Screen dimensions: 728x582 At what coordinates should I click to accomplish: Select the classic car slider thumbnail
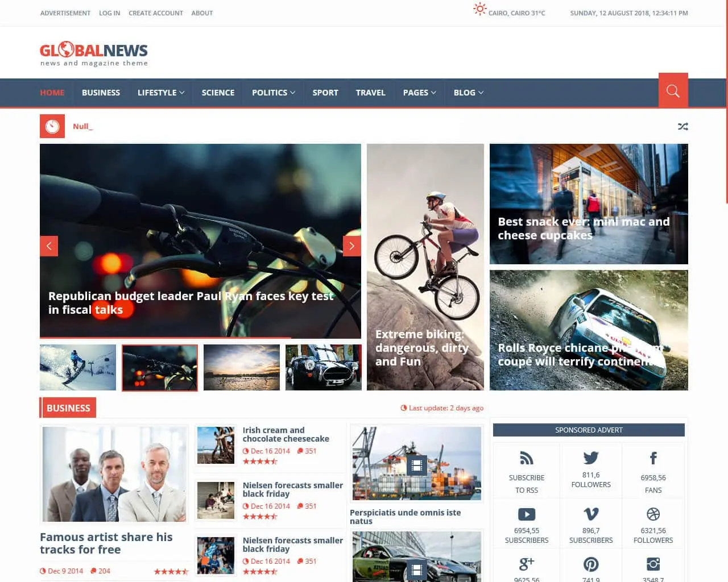324,367
